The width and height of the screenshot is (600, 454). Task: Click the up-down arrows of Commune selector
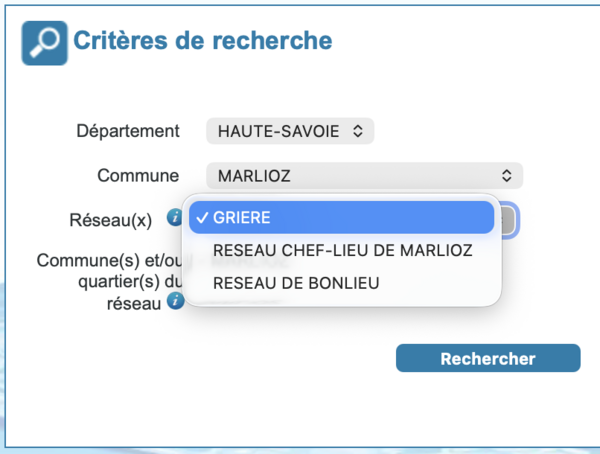coord(507,175)
